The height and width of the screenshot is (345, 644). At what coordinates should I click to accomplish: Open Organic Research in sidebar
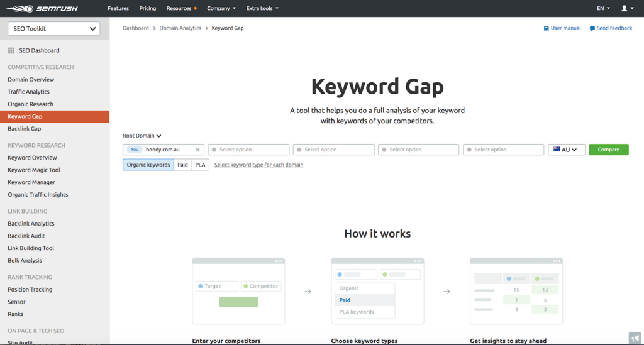coord(30,104)
